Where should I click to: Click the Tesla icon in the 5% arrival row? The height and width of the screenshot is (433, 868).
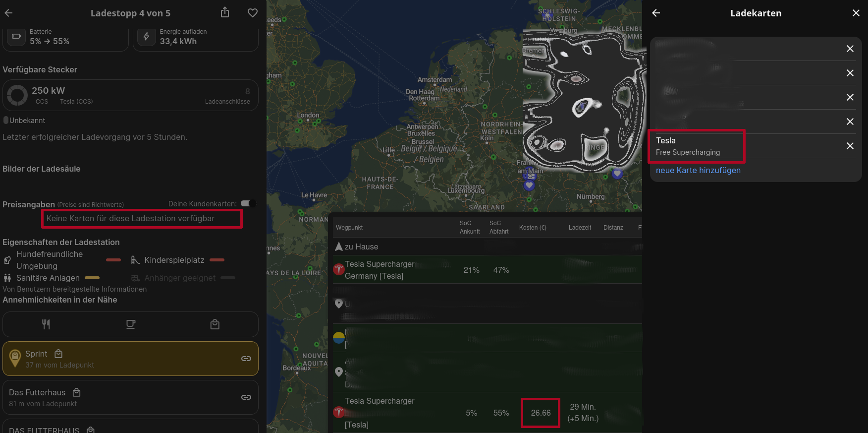[x=339, y=412]
